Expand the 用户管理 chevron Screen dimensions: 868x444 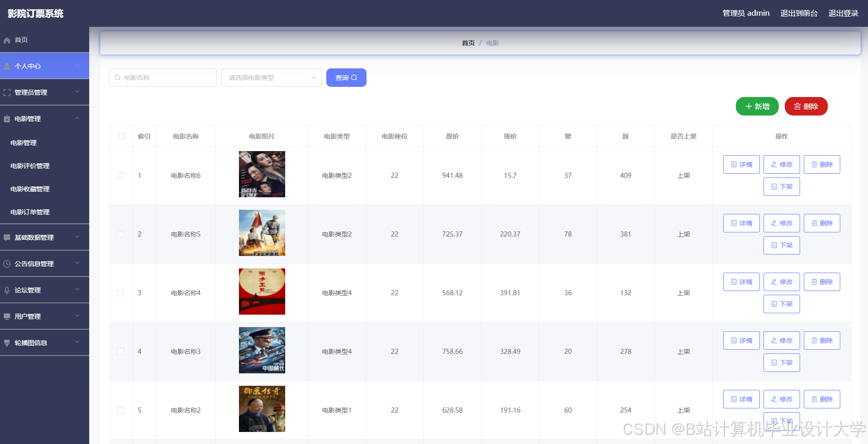coord(77,316)
